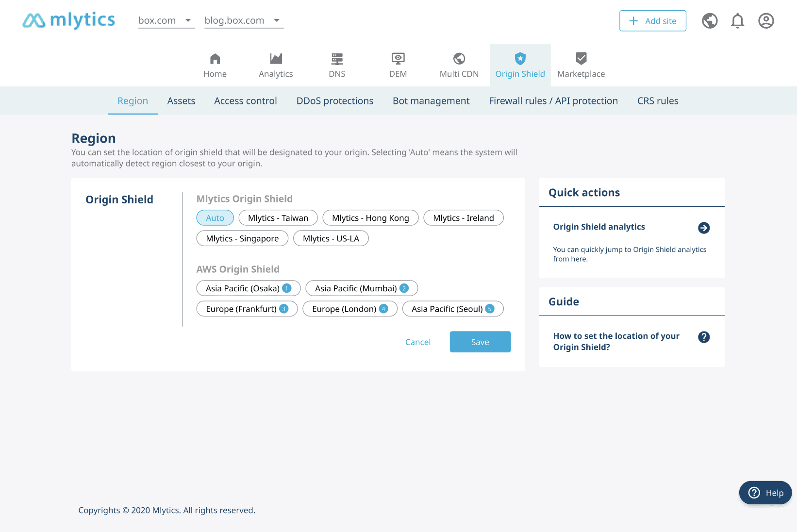Select the Auto region option
The width and height of the screenshot is (797, 532).
coord(215,218)
